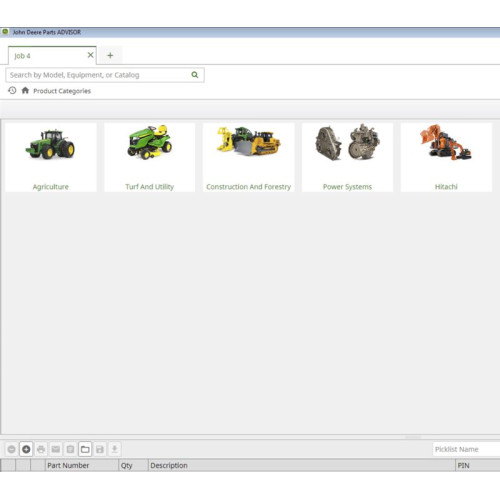Open the Agriculture tractor thumbnail
500x500 pixels.
pyautogui.click(x=51, y=144)
